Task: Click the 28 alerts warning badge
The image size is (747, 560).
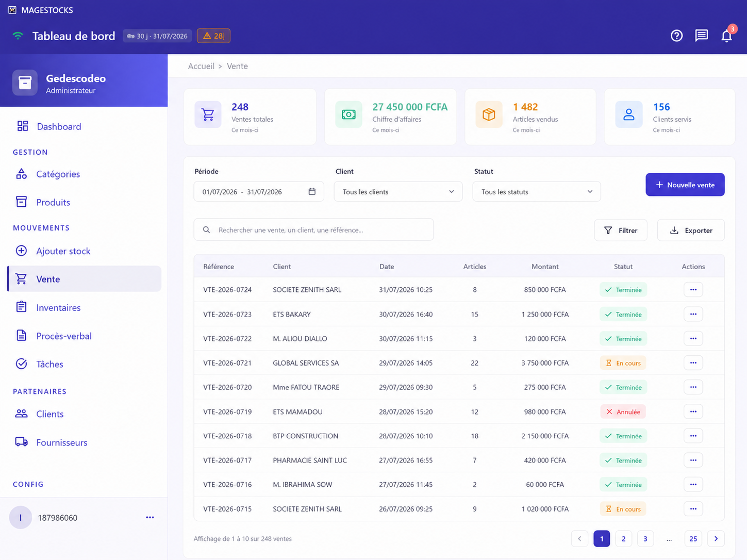Action: 213,36
